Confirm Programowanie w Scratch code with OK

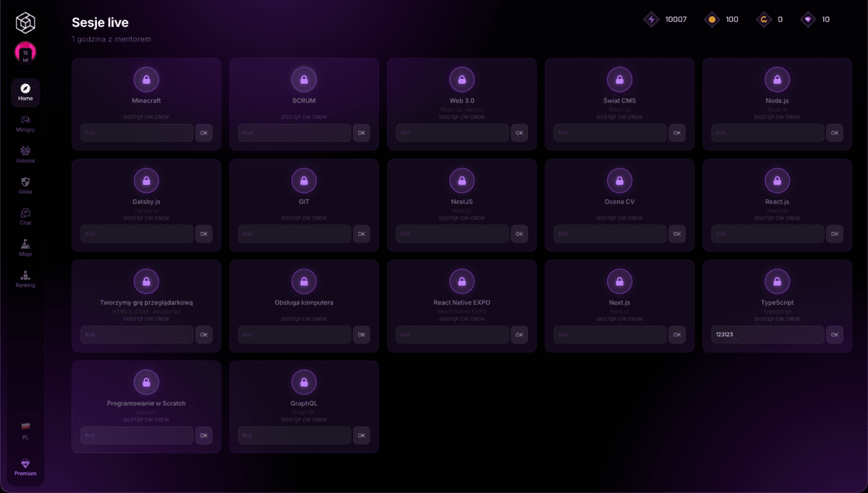tap(204, 435)
